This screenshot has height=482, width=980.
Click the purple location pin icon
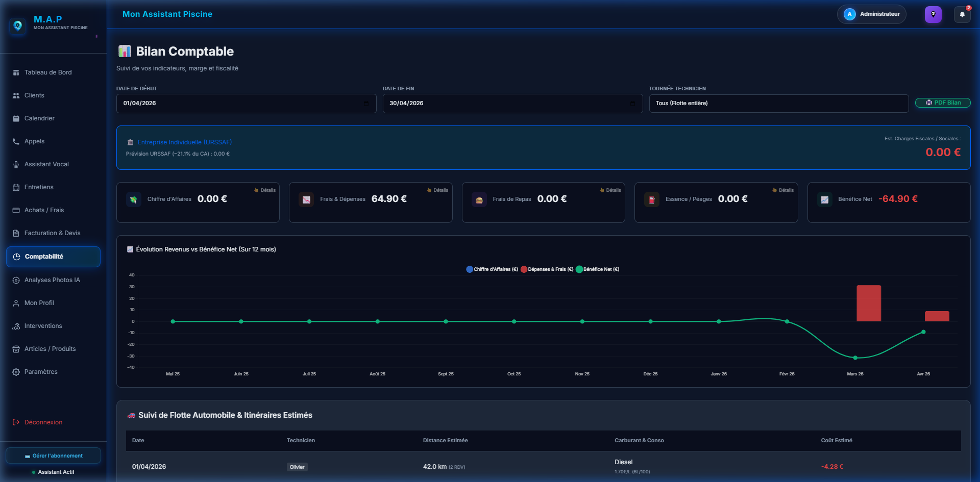(933, 14)
